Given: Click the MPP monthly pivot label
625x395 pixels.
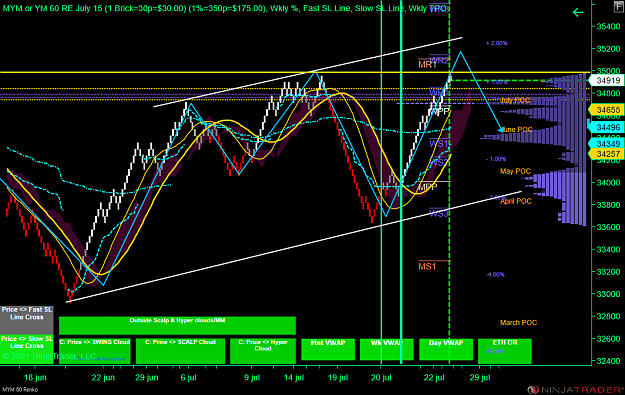Looking at the screenshot, I should point(428,187).
